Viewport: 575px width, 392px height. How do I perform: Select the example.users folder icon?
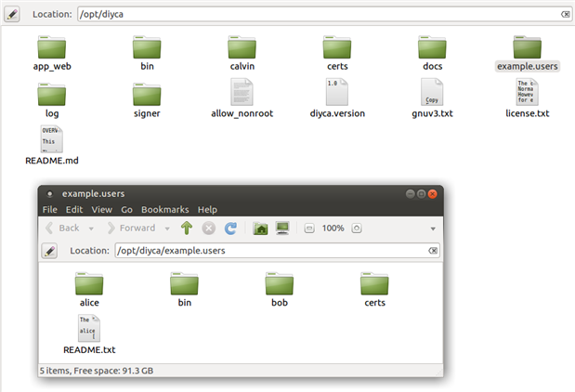click(x=528, y=47)
